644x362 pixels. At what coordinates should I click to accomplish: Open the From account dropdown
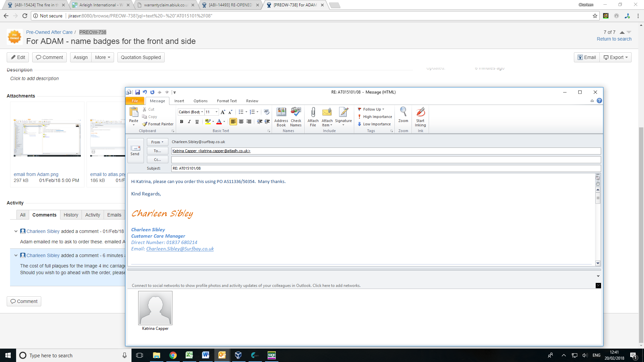point(157,142)
